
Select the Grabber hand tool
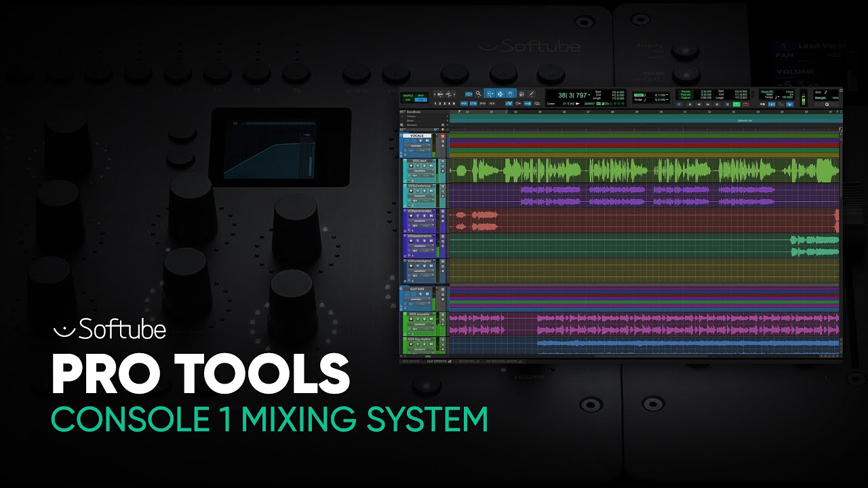coord(510,94)
